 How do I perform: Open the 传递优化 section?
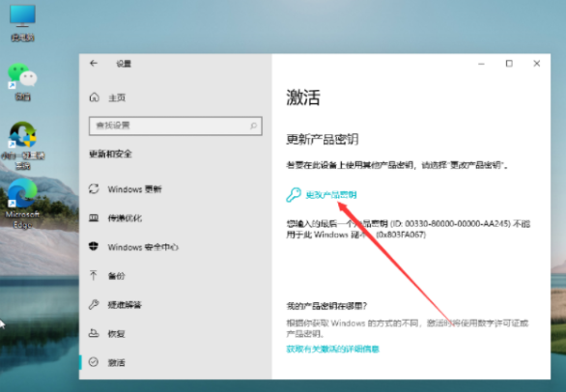(x=125, y=218)
